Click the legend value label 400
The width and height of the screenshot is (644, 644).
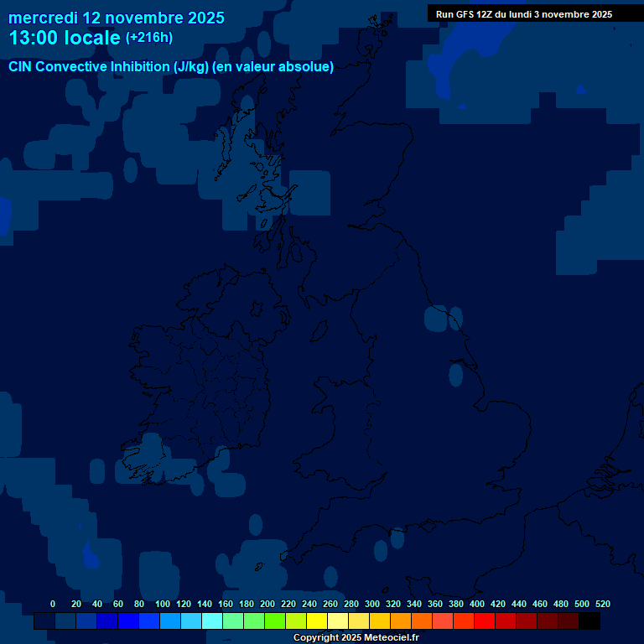point(477,604)
